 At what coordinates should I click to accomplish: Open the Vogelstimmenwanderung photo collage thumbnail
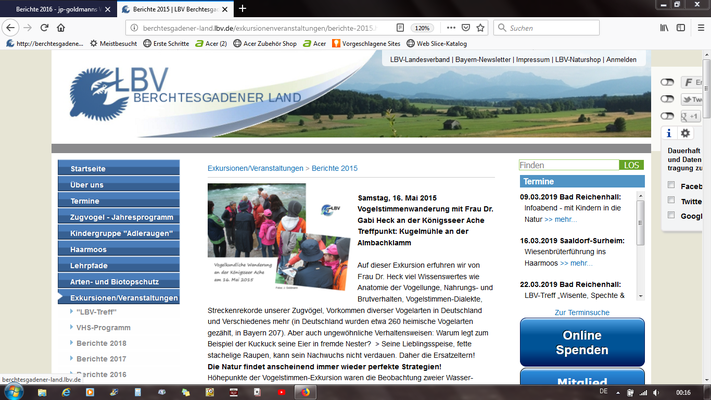[278, 236]
